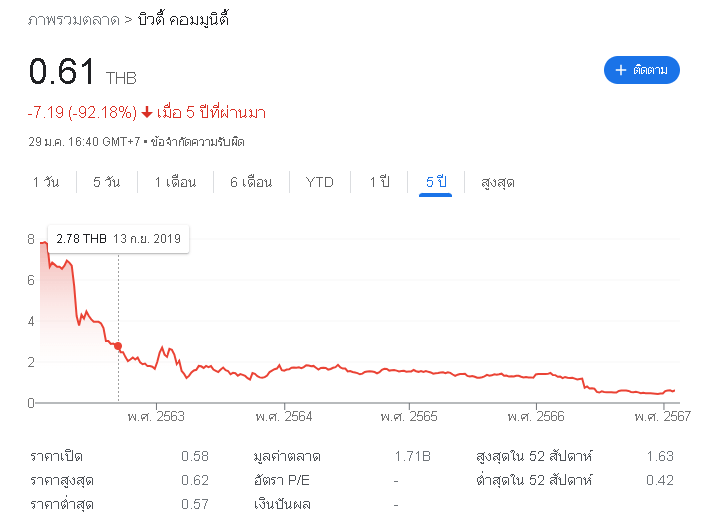Viewport: 716px width, 523px height.
Task: Switch to the 5 วัน range tab
Action: click(x=106, y=182)
